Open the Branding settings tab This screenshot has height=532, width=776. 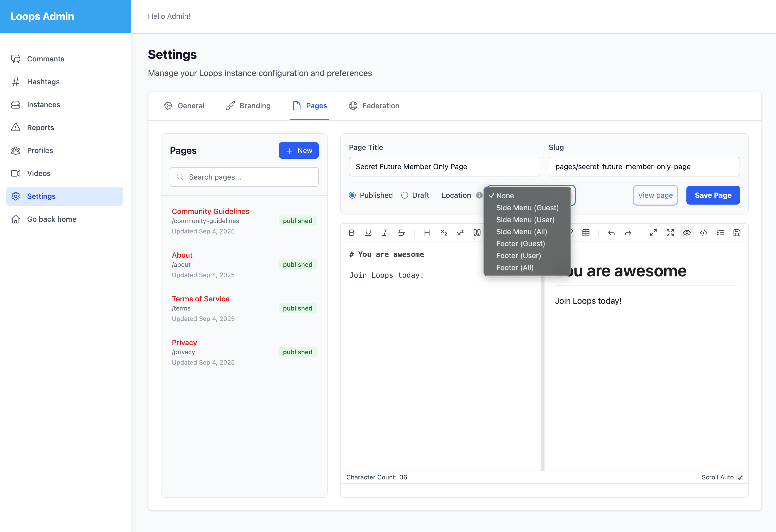248,106
